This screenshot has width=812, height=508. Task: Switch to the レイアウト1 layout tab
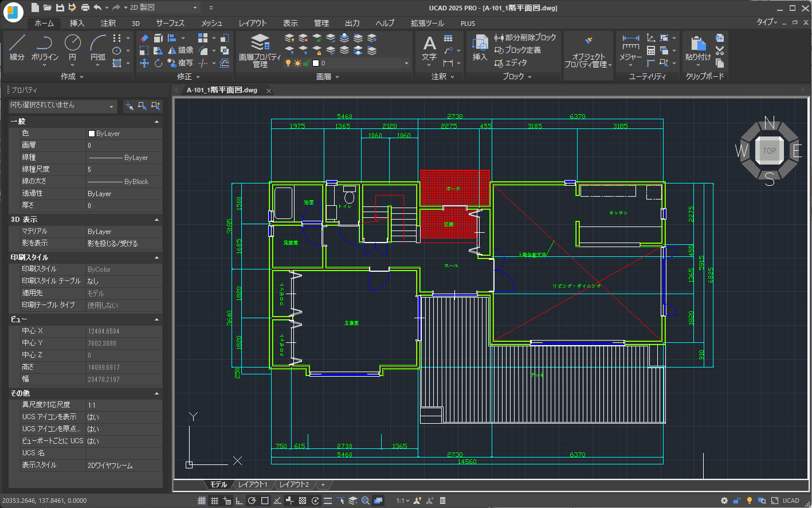pyautogui.click(x=253, y=484)
